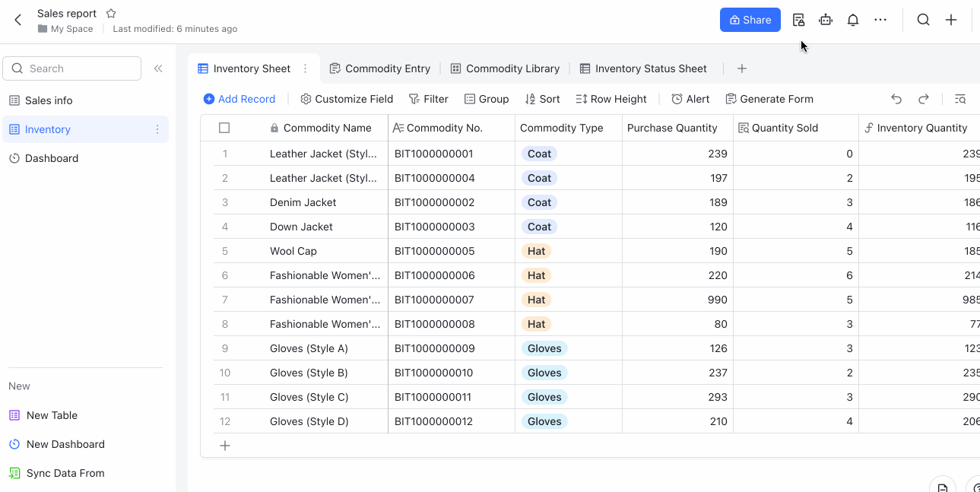
Task: Redo the last change
Action: click(924, 99)
